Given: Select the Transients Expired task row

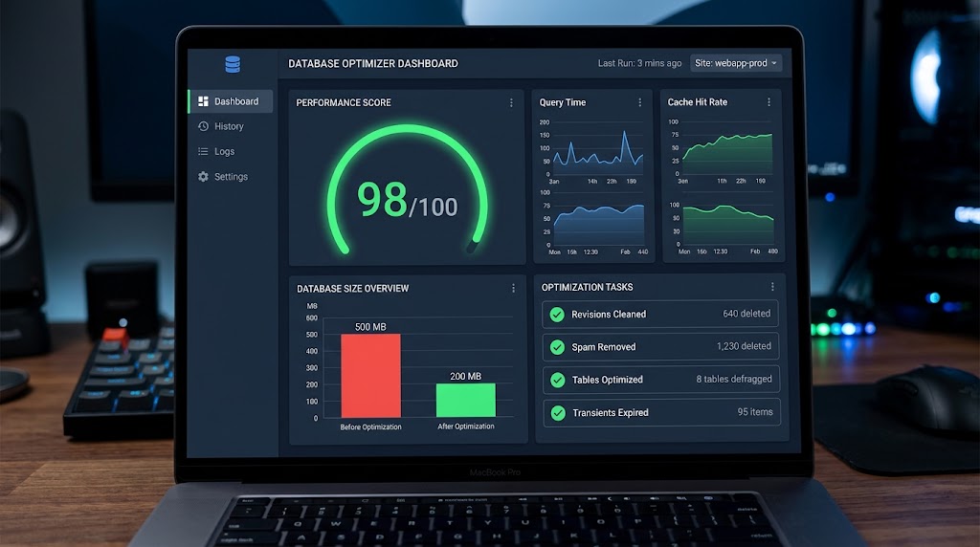Looking at the screenshot, I should pyautogui.click(x=662, y=412).
